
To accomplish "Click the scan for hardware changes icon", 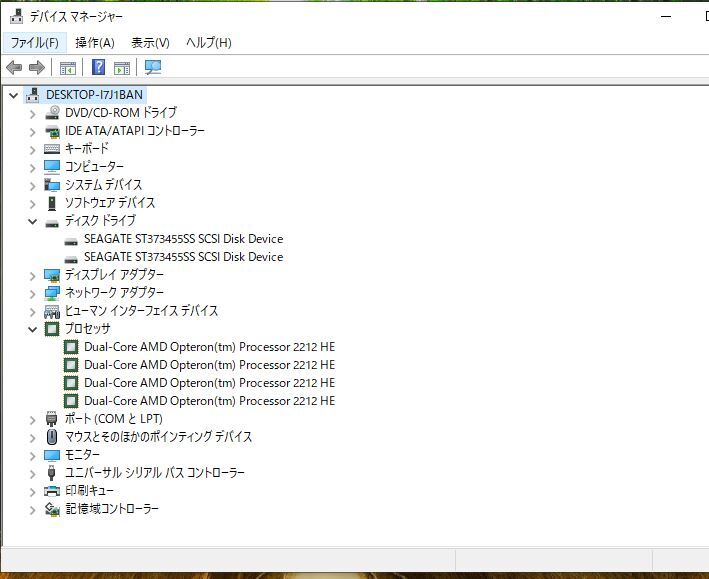I will pyautogui.click(x=153, y=68).
